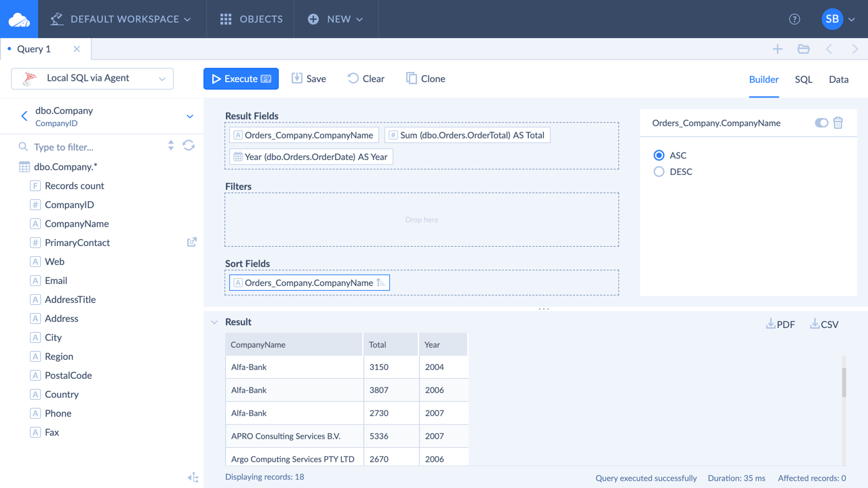
Task: Open the Default Workspace dropdown
Action: click(x=121, y=19)
